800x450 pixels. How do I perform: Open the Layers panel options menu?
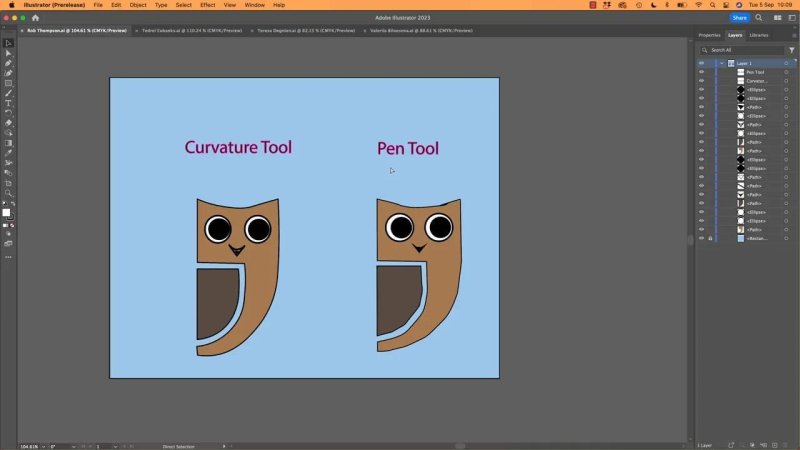(794, 35)
